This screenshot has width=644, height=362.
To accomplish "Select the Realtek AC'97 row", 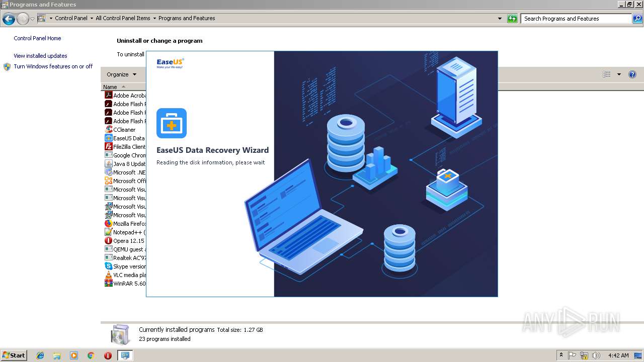I will pyautogui.click(x=125, y=258).
